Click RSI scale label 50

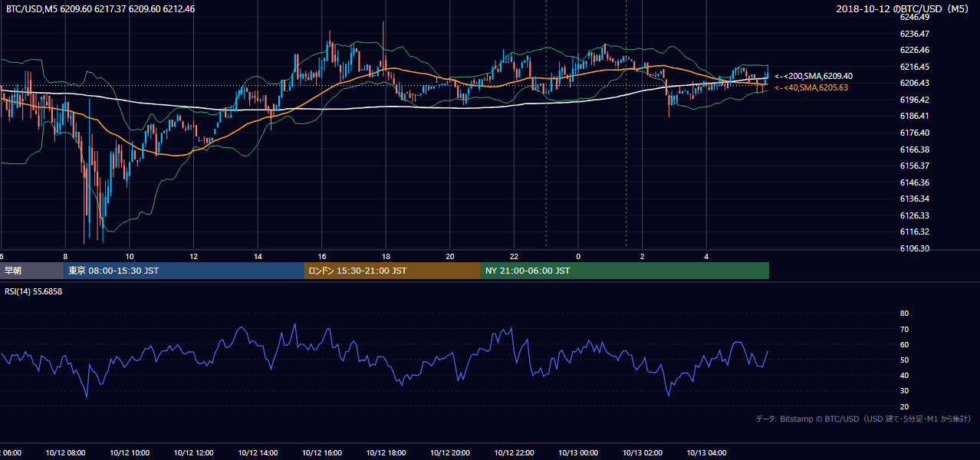pyautogui.click(x=904, y=360)
